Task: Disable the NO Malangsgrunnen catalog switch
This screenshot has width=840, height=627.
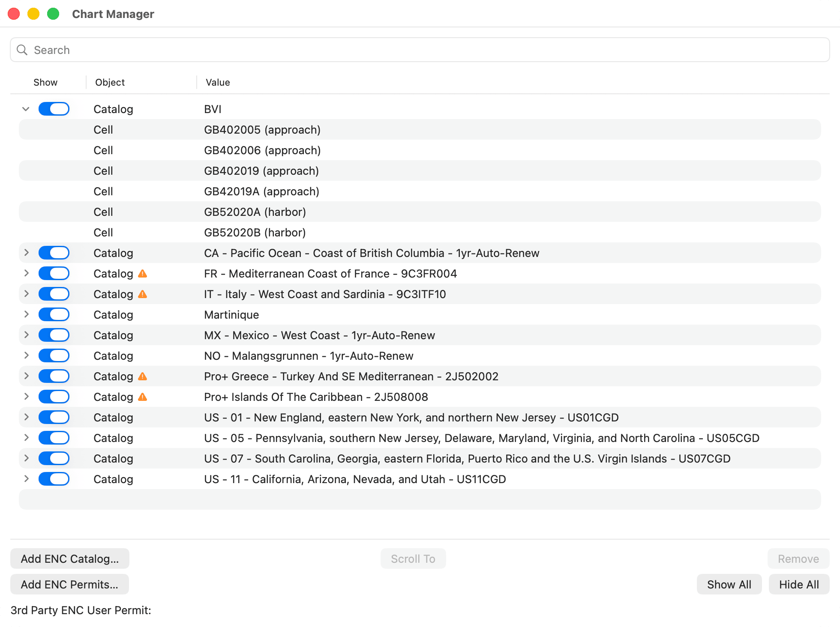Action: click(54, 355)
